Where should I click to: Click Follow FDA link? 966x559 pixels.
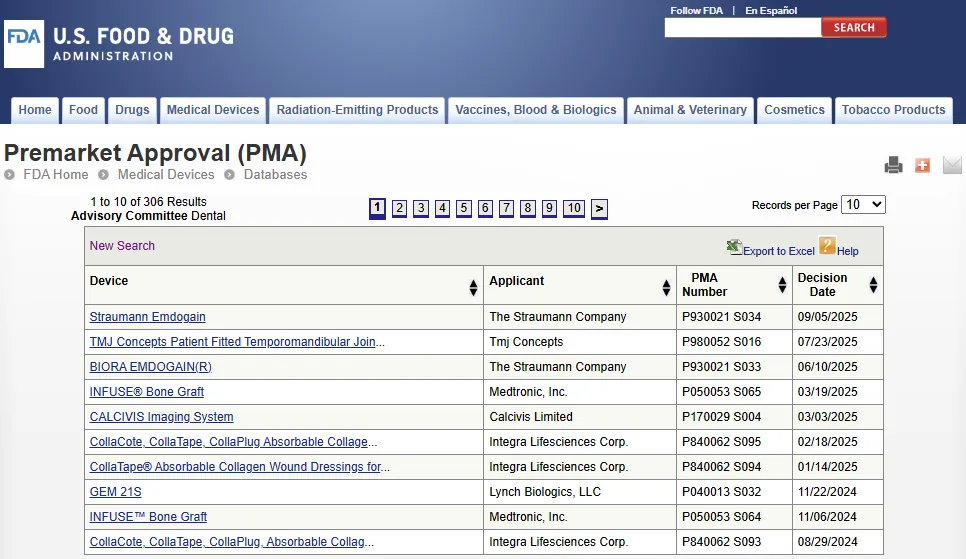[x=696, y=10]
